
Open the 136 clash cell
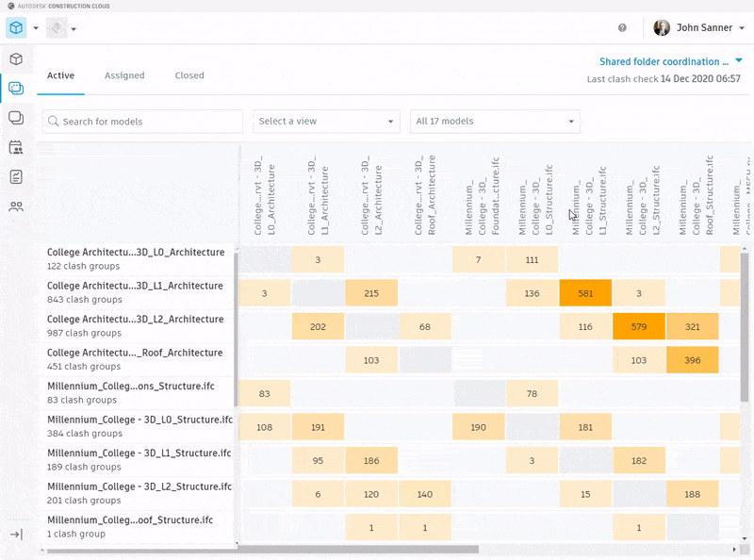[532, 293]
